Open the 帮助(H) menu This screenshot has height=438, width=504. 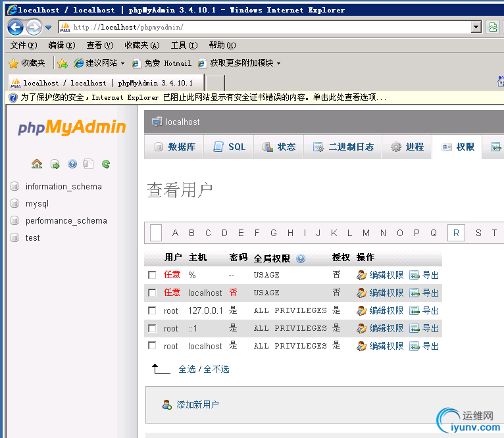(x=222, y=45)
